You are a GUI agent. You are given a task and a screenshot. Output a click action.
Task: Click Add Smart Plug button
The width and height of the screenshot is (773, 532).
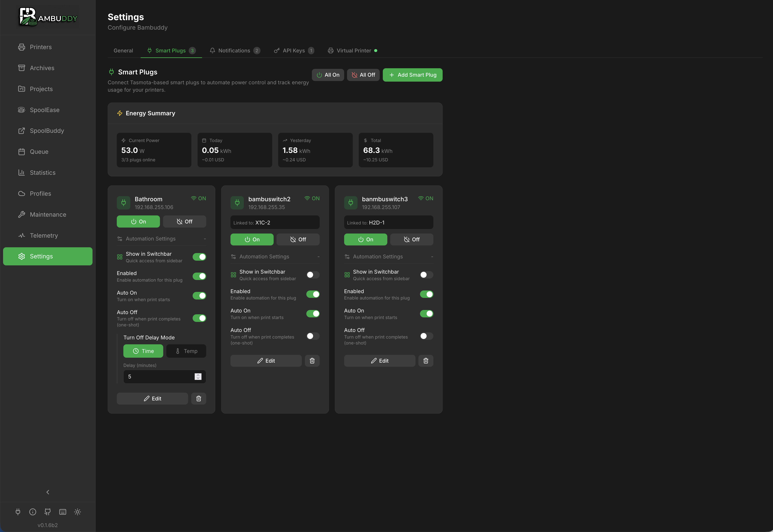click(412, 75)
